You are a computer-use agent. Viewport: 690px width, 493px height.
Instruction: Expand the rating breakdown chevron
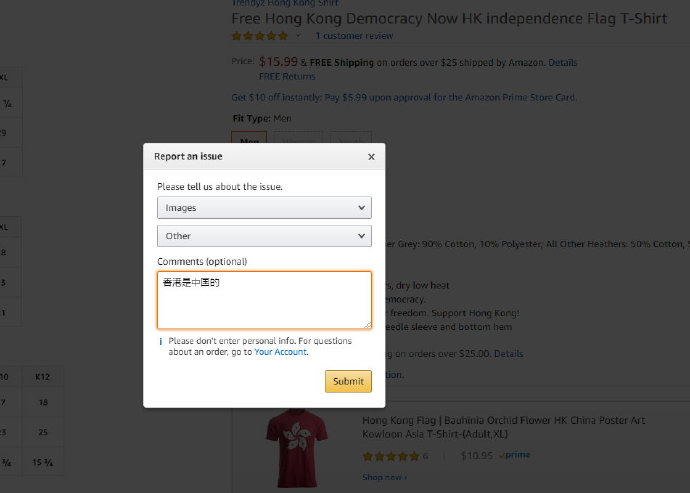pos(298,36)
